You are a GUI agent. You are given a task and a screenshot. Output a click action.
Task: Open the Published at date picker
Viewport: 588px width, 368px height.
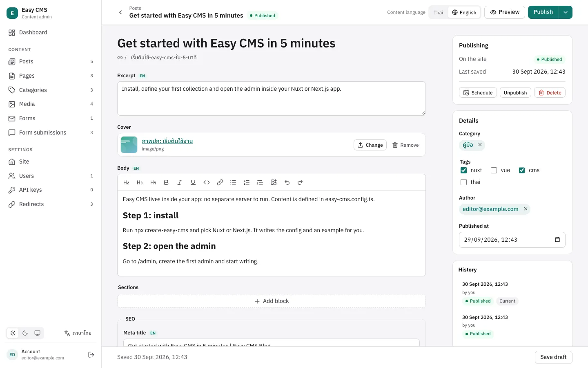coord(557,240)
